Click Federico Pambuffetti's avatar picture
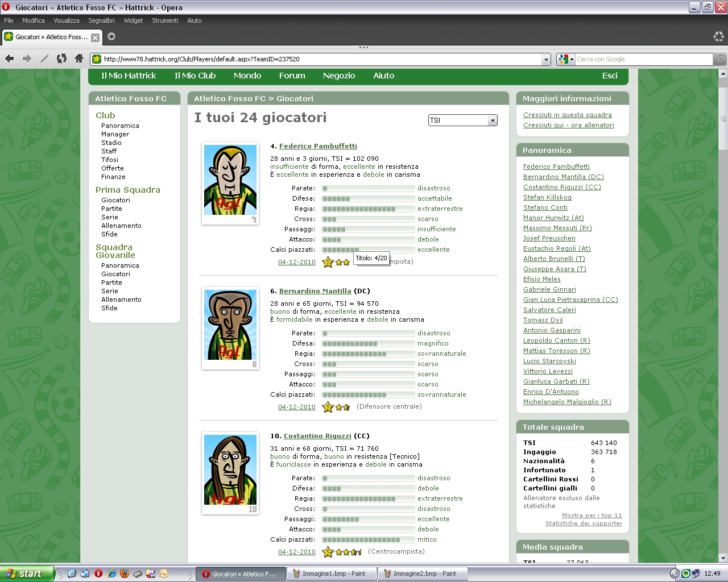This screenshot has height=582, width=728. pyautogui.click(x=230, y=180)
